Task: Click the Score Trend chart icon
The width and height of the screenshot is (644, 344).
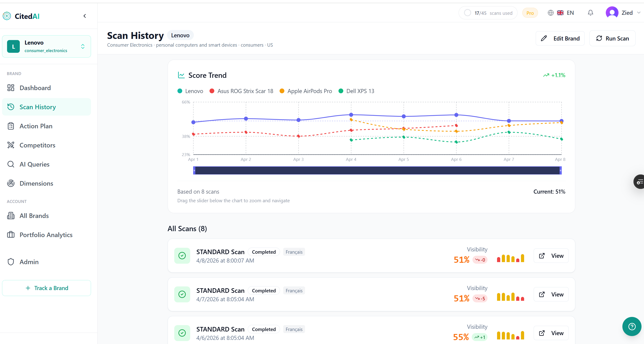Action: pyautogui.click(x=181, y=75)
